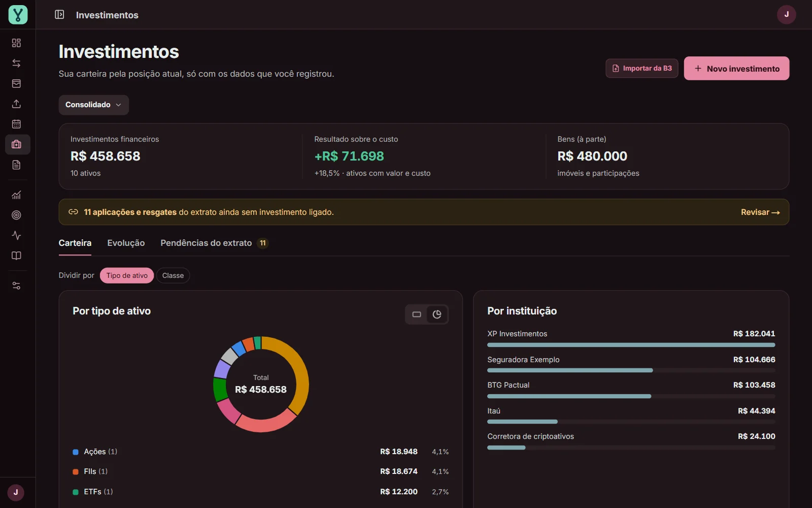Click Importar da B3 button

642,68
